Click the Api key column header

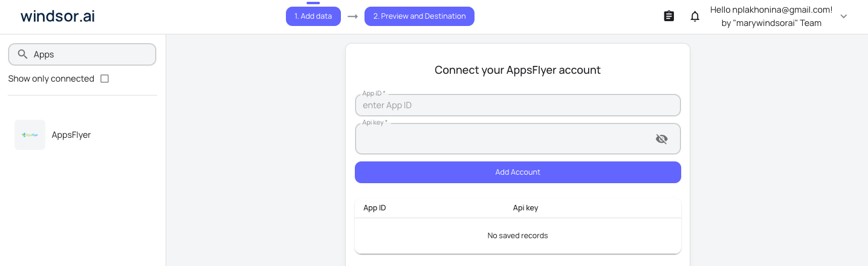[525, 208]
